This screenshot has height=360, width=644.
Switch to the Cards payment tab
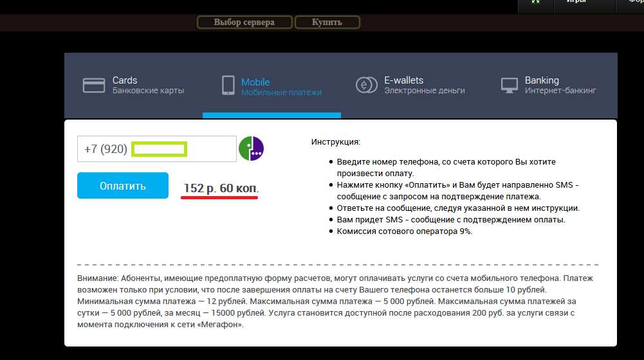coord(125,80)
